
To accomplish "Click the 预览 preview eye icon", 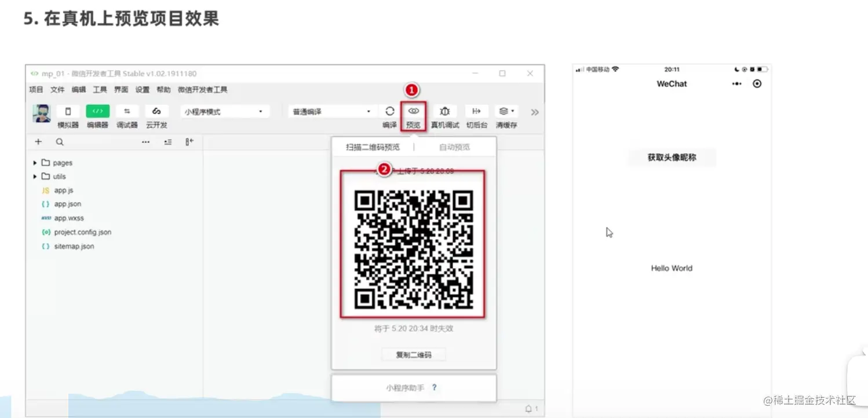I will [413, 111].
